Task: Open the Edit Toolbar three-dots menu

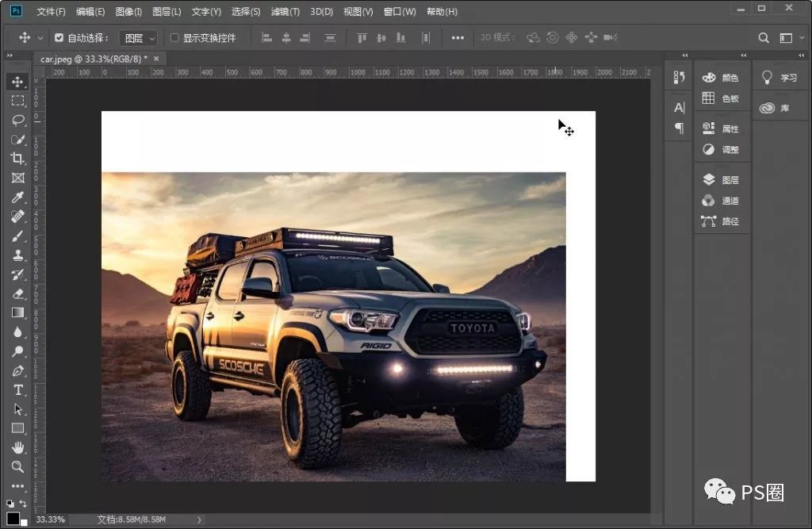Action: click(17, 485)
